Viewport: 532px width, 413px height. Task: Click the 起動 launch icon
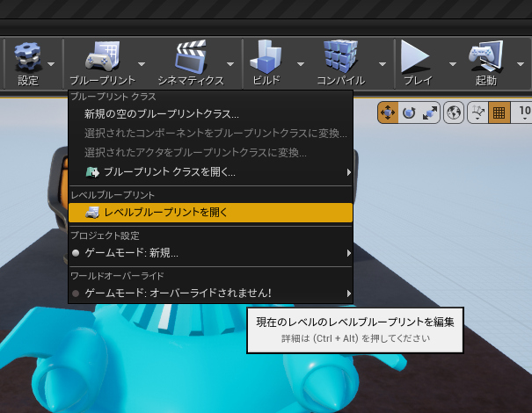(x=486, y=63)
